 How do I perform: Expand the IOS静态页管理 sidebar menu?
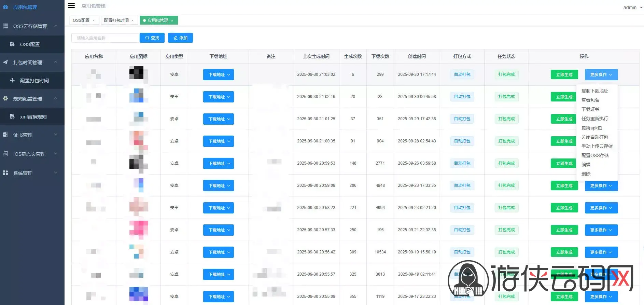pyautogui.click(x=56, y=154)
